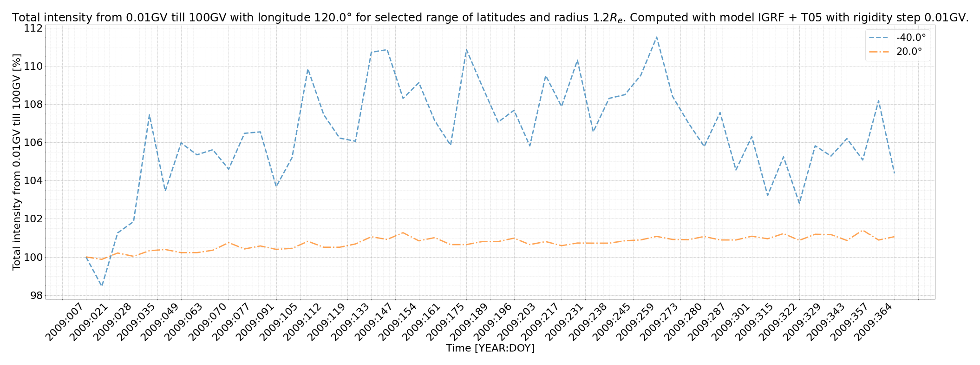This screenshot has height=365, width=980.
Task: Click the x-axis label Time [YEAR:DOY]
Action: [490, 348]
